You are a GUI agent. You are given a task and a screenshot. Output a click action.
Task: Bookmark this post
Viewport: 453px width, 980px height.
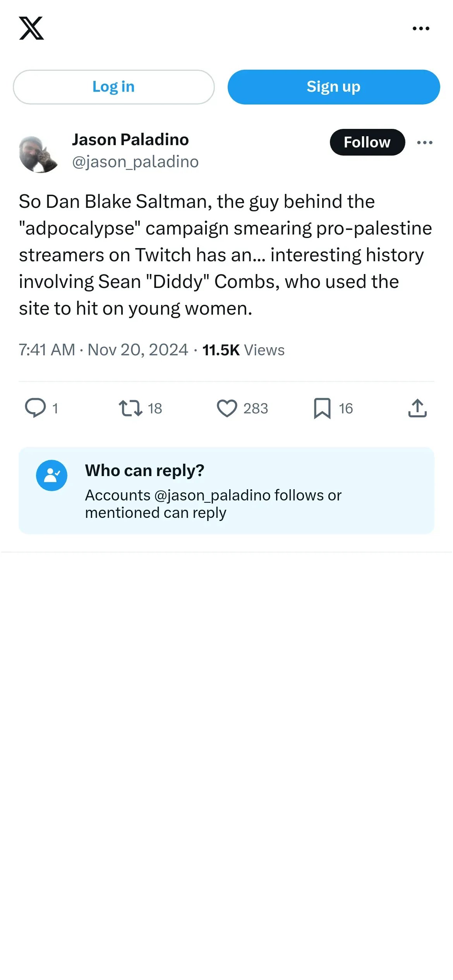[322, 408]
